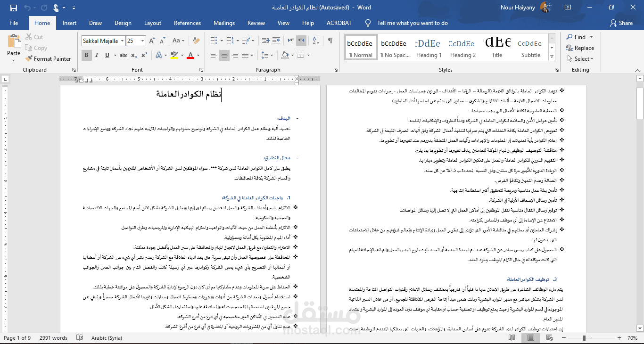Click the Paste clipboard icon
Screen dimensions: 644x344
coord(14,41)
